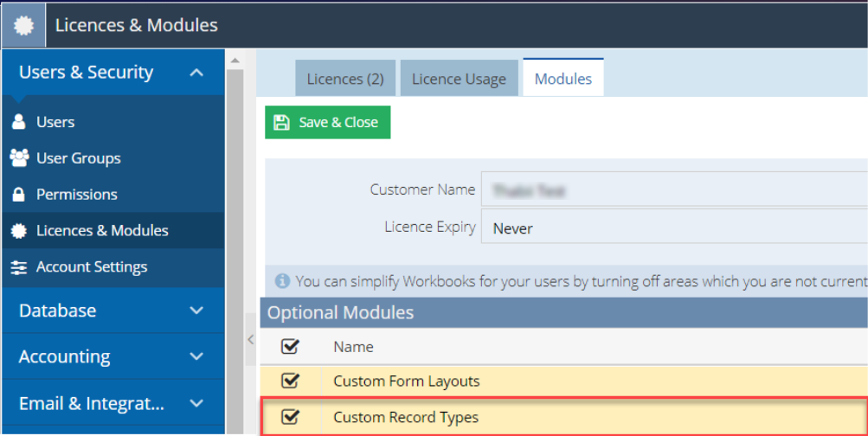Screen dimensions: 868x436
Task: Open the Licence Usage tab
Action: [x=459, y=79]
